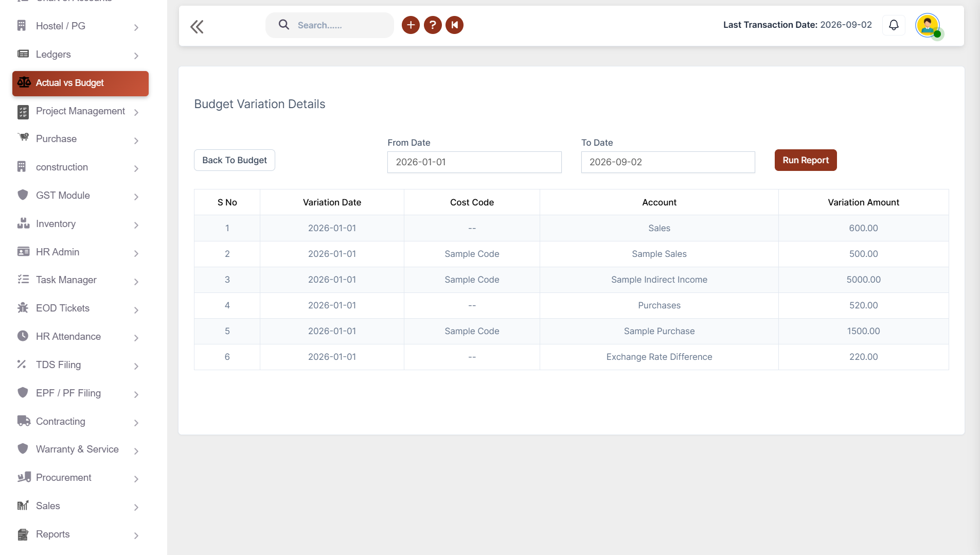Open notifications bell icon

tap(894, 25)
